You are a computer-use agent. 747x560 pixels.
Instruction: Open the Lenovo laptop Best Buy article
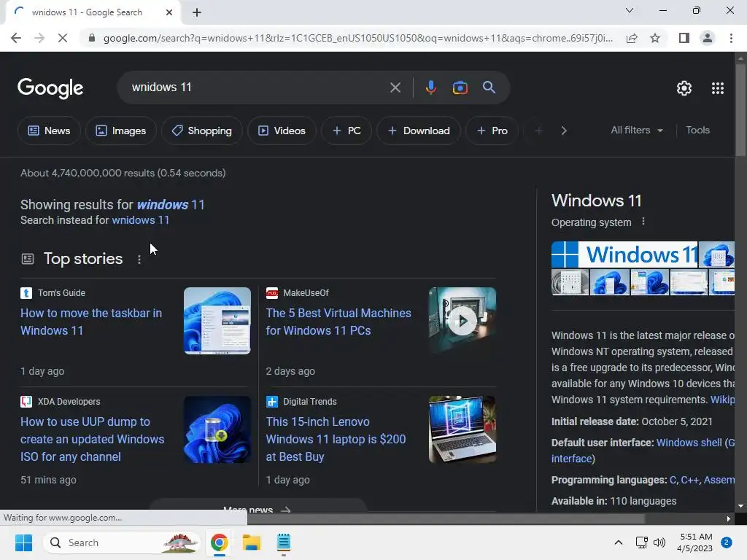pyautogui.click(x=336, y=439)
